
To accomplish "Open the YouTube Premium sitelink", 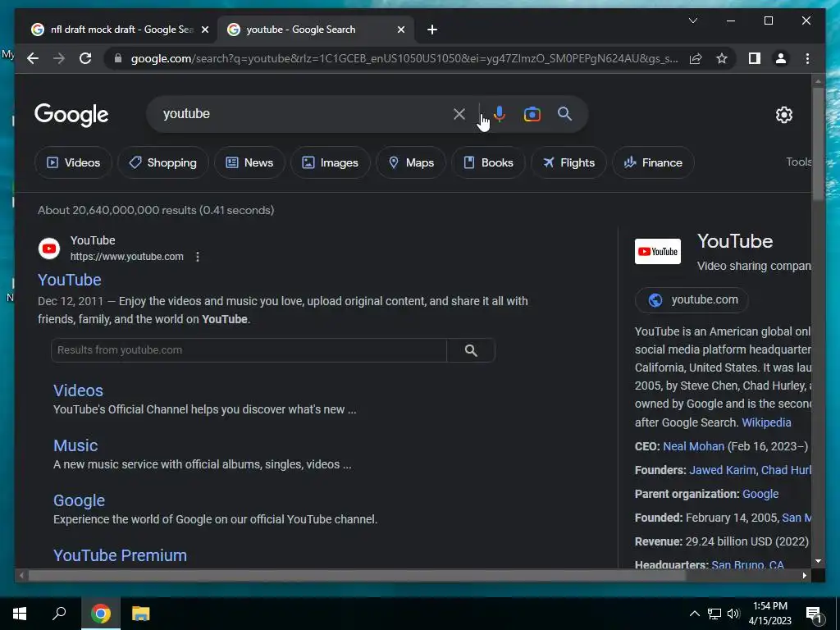I will click(120, 555).
